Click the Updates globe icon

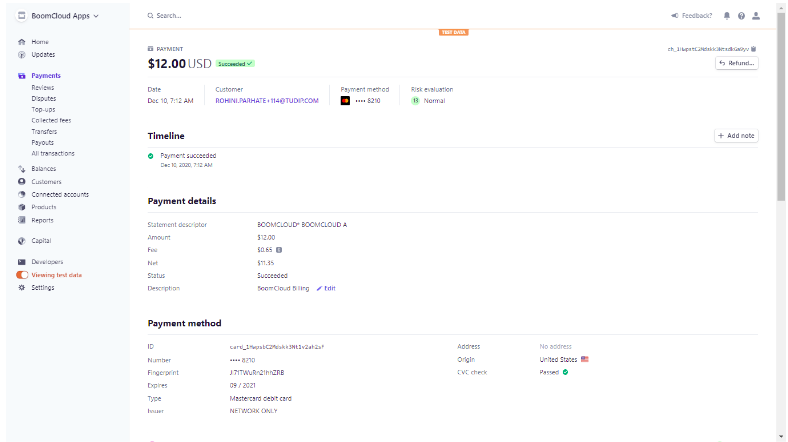(x=22, y=55)
